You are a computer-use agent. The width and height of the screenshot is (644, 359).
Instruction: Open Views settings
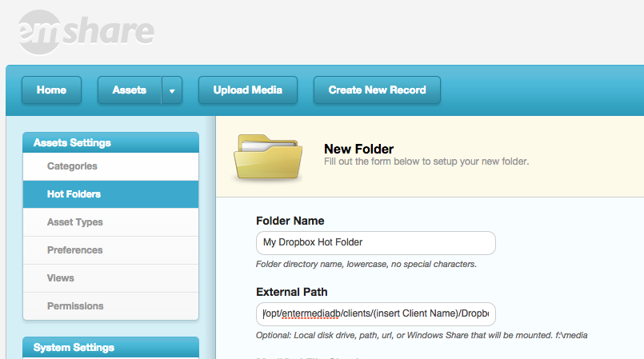click(x=111, y=277)
